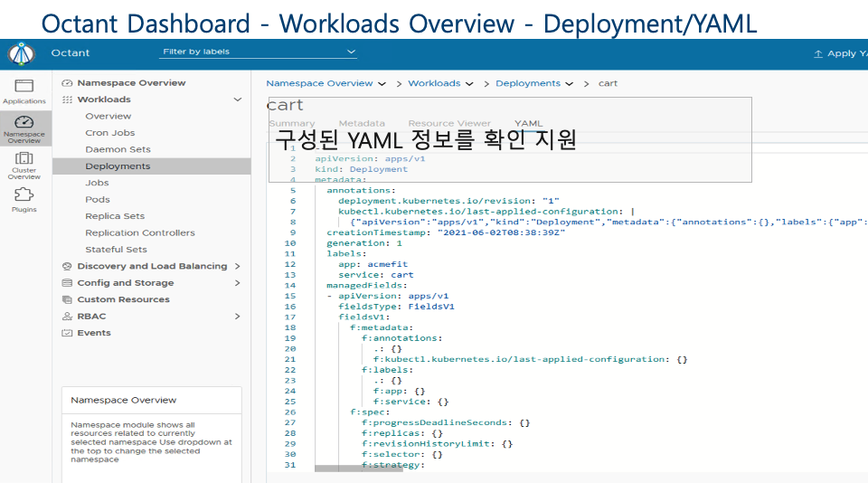Viewport: 868px width, 483px height.
Task: Click the 'managedFields:' YAML line
Action: point(366,285)
